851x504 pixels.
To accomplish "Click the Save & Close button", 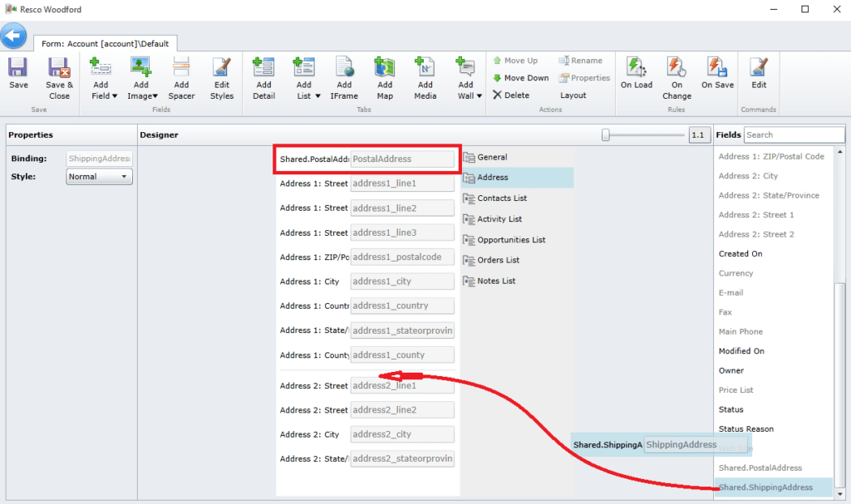I will click(x=58, y=75).
